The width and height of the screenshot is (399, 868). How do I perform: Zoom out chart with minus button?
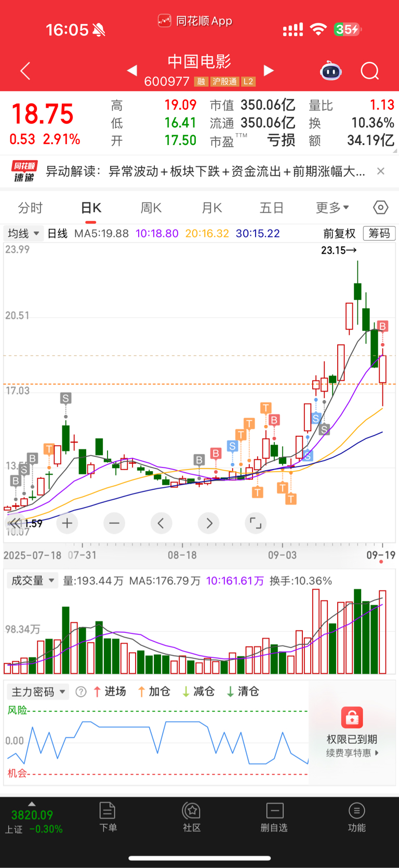click(114, 523)
